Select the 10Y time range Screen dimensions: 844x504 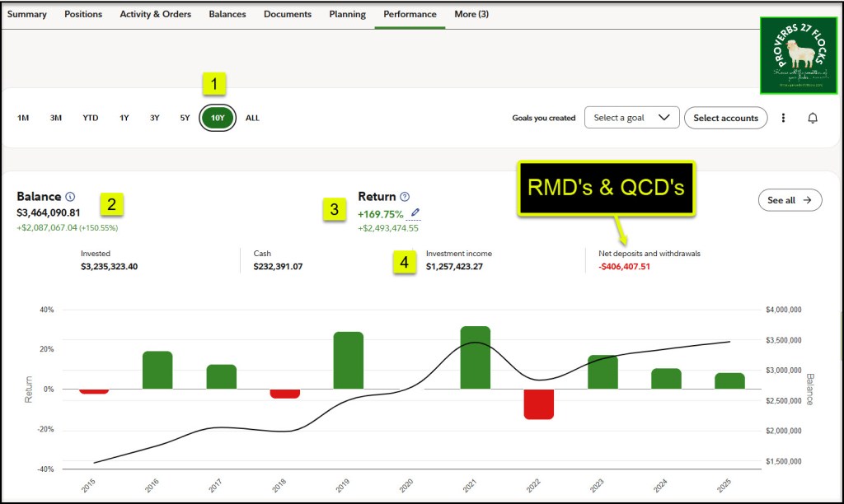coord(218,118)
